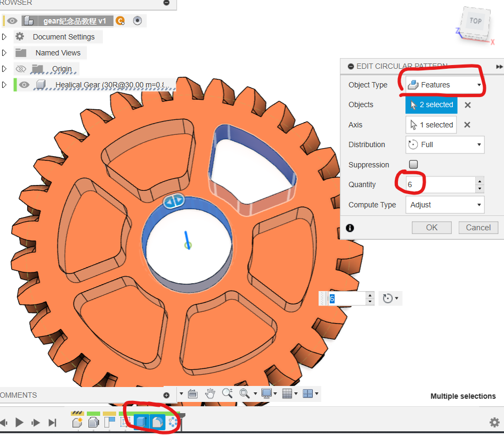The width and height of the screenshot is (504, 435).
Task: Select the circular pattern feature in timeline
Action: pos(173,422)
